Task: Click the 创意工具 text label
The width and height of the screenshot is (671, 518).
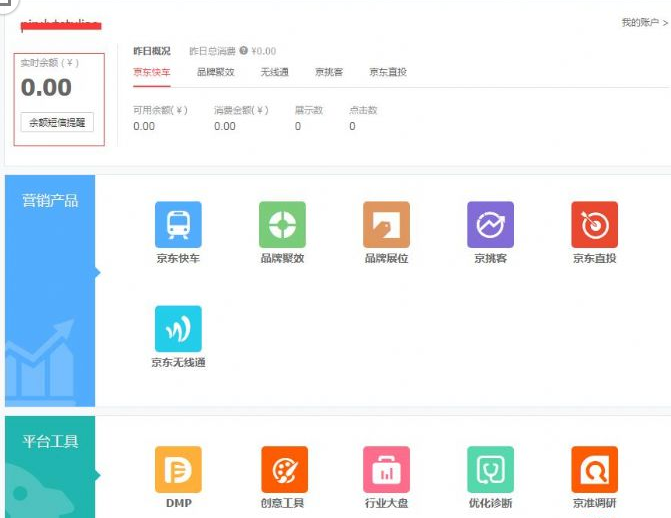Action: [282, 503]
